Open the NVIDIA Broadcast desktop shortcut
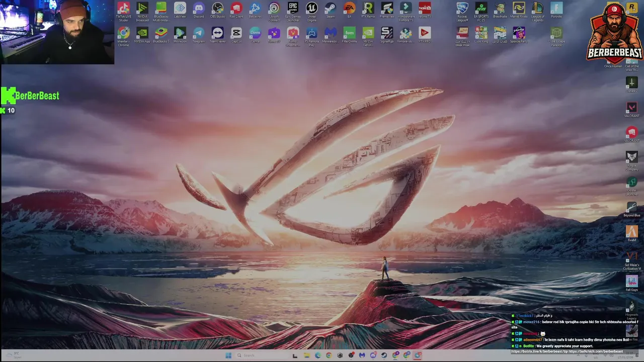This screenshot has width=644, height=362. pos(142,12)
